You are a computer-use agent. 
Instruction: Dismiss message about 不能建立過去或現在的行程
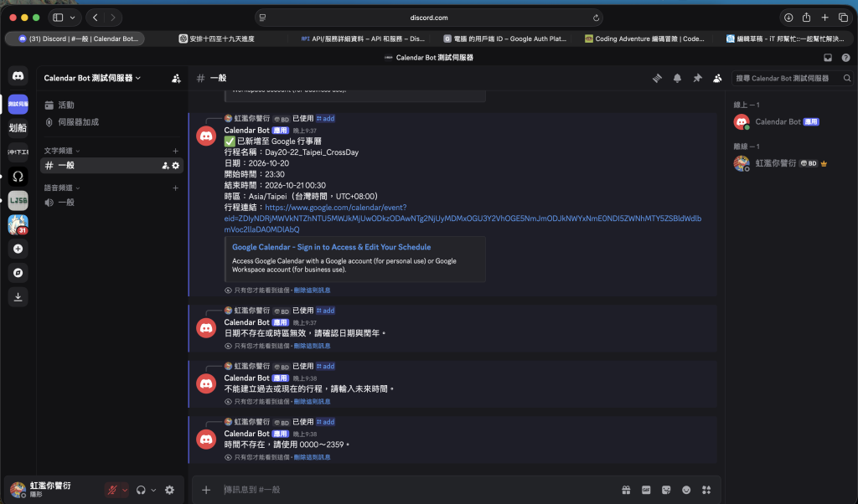click(x=312, y=402)
